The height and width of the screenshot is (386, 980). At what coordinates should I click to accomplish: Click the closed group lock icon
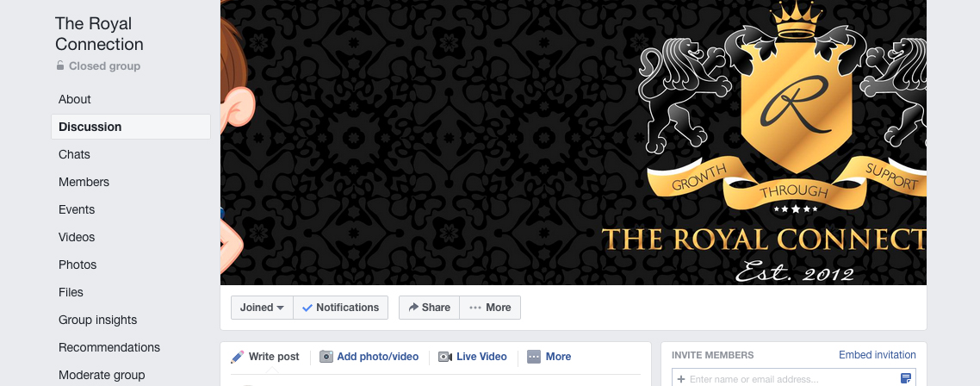[60, 65]
